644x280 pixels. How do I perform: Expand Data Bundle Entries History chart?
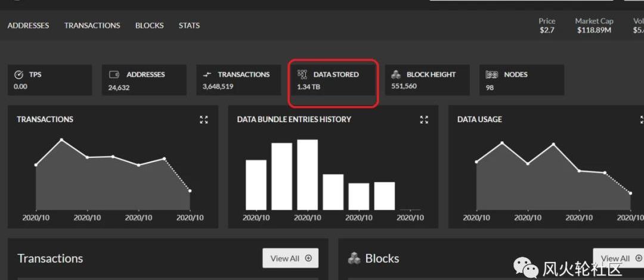point(424,120)
